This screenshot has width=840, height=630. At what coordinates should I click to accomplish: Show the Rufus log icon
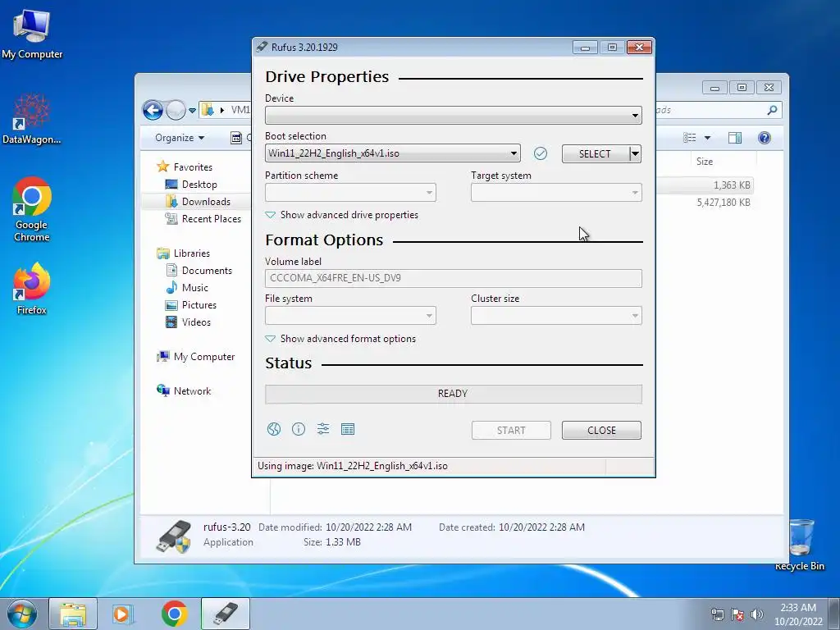point(348,429)
